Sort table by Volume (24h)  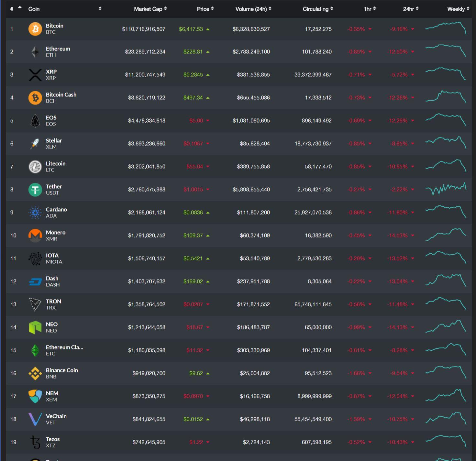(253, 9)
